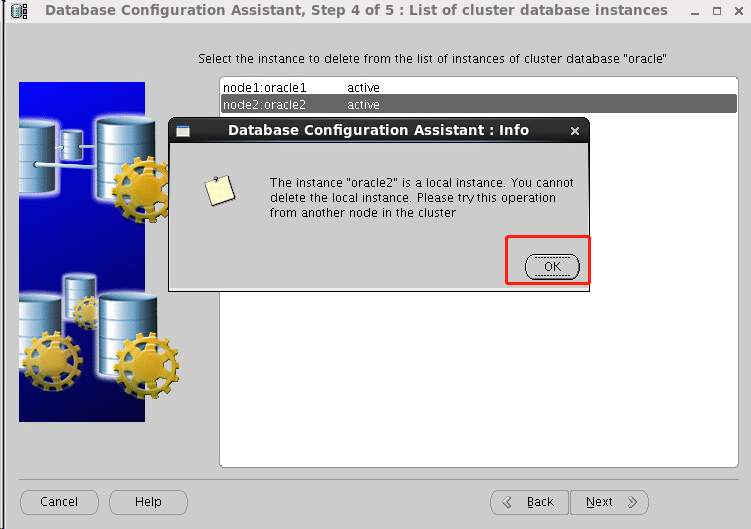Click the Info dialog window menu icon
The image size is (751, 529).
click(x=183, y=131)
